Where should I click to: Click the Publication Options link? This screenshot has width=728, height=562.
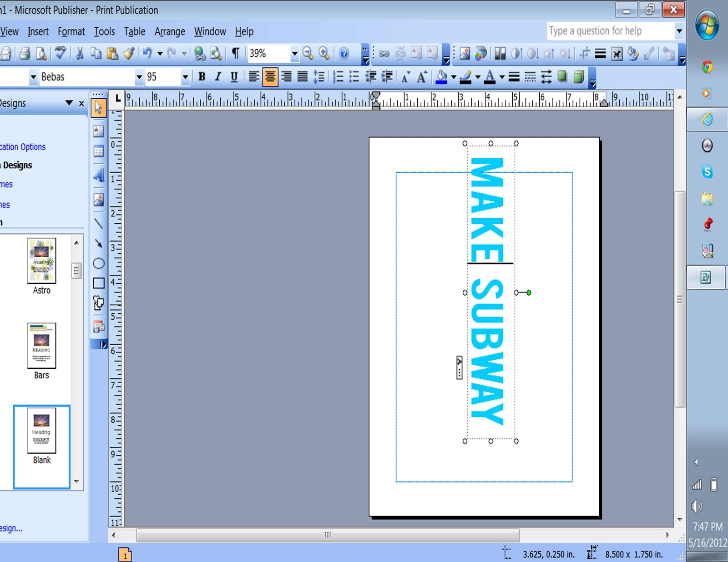(x=24, y=146)
